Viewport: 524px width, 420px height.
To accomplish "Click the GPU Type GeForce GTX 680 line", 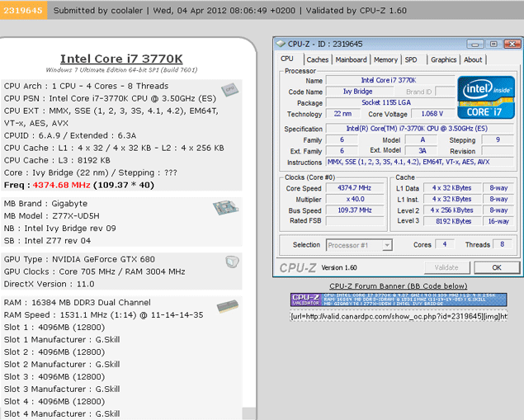I will (x=79, y=259).
